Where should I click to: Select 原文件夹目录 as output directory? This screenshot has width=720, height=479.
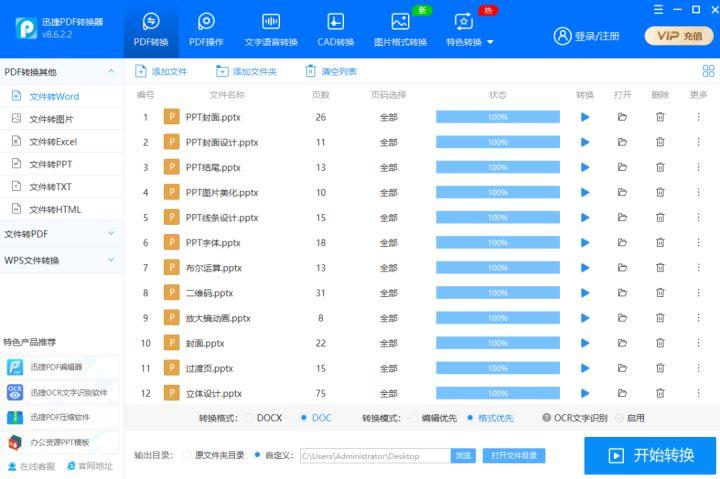187,455
